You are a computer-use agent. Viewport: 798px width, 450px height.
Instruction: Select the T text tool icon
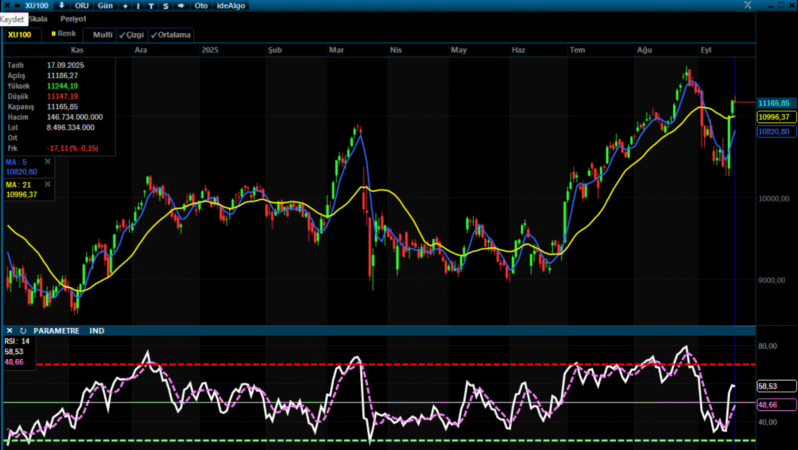[x=151, y=6]
